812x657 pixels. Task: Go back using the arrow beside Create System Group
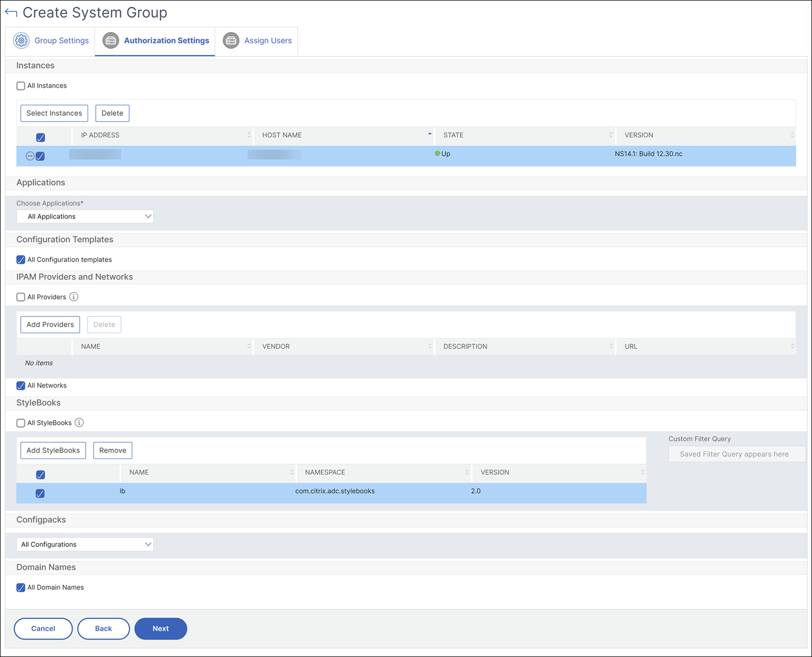pos(11,12)
